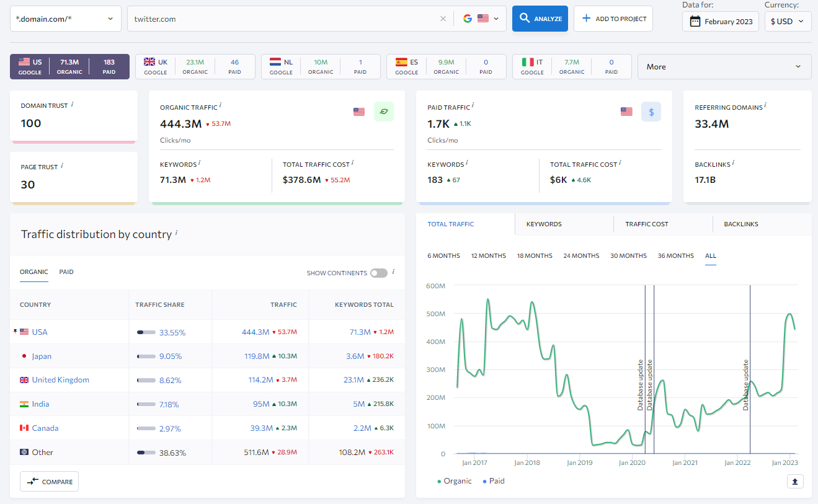The image size is (818, 504).
Task: Toggle Paid series in chart legend
Action: coord(494,481)
